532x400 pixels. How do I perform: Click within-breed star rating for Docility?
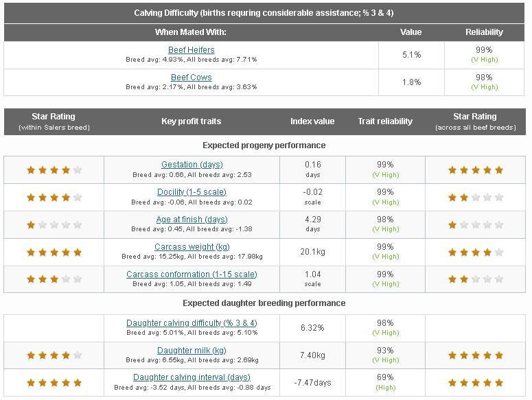pyautogui.click(x=54, y=198)
